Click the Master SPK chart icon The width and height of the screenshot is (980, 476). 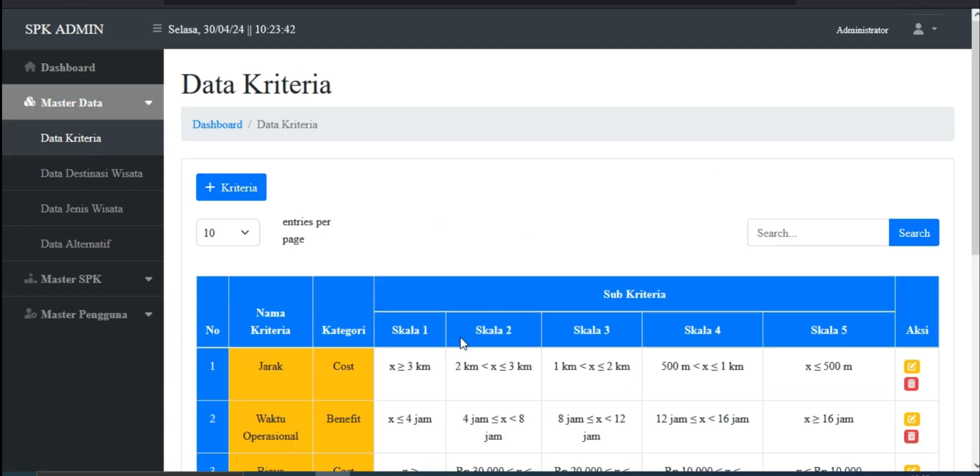30,279
